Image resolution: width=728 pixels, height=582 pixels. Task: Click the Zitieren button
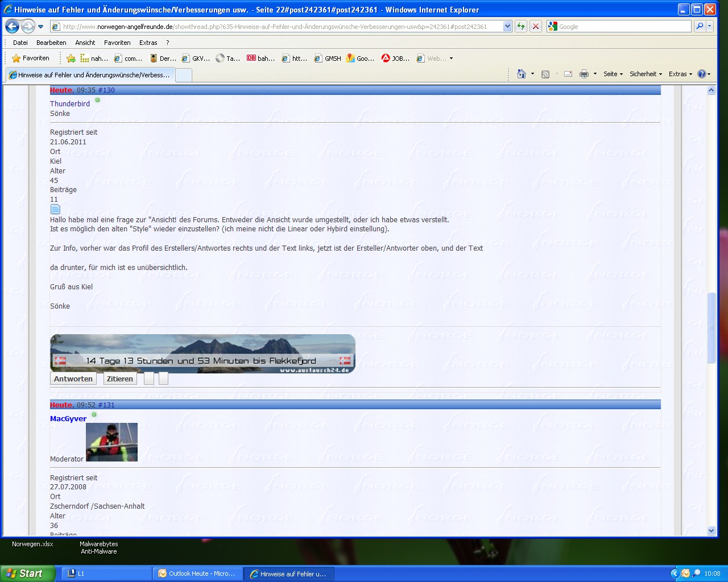pos(120,379)
